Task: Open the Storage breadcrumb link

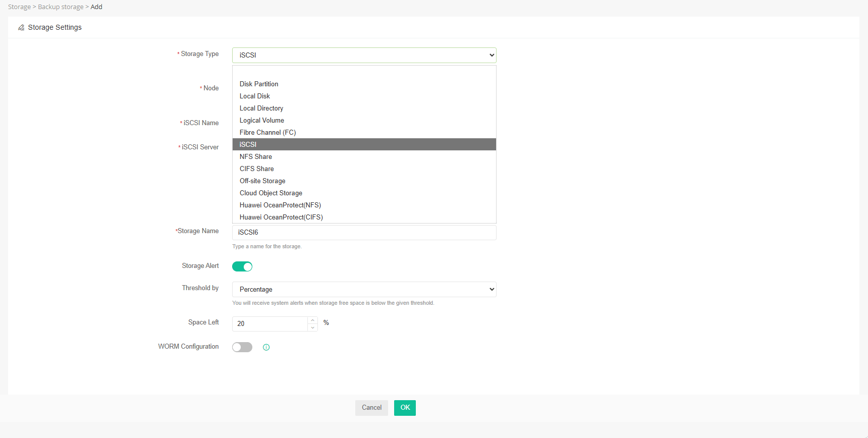Action: (x=19, y=7)
